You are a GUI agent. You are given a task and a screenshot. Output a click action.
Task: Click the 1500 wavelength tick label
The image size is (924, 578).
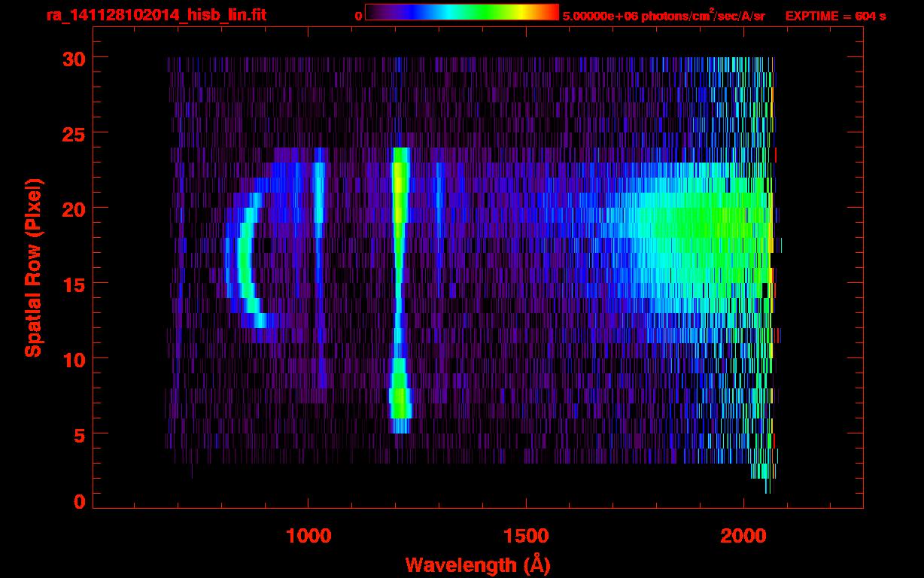coord(525,535)
